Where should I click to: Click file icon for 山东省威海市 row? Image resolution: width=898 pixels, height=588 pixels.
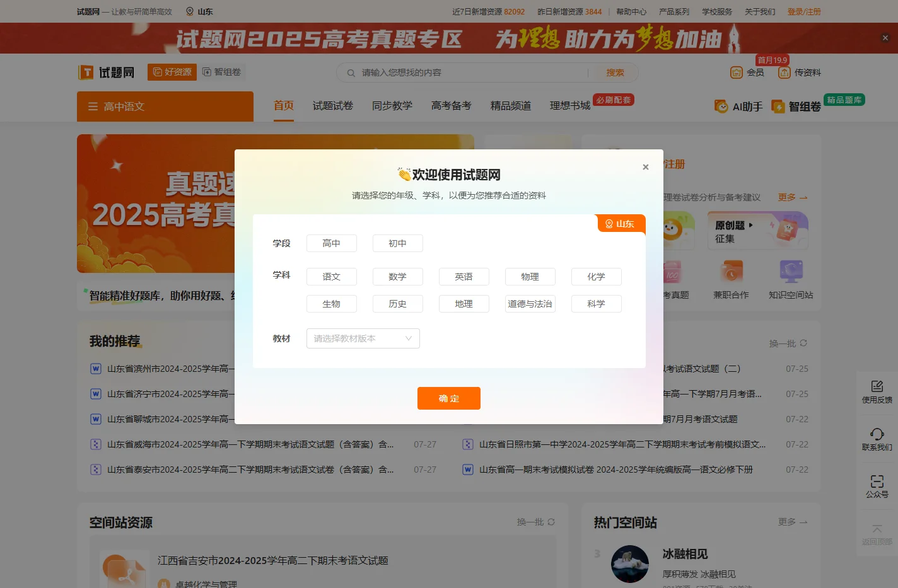tap(96, 444)
